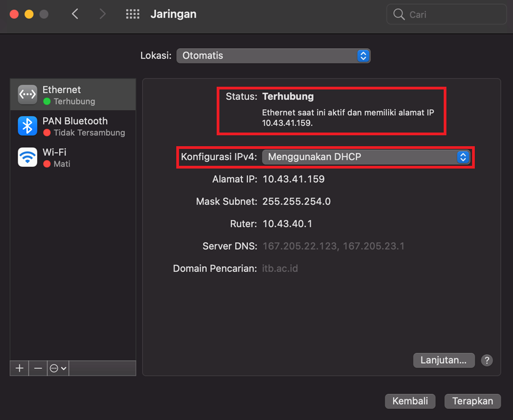
Task: Open the help question mark button
Action: point(487,360)
